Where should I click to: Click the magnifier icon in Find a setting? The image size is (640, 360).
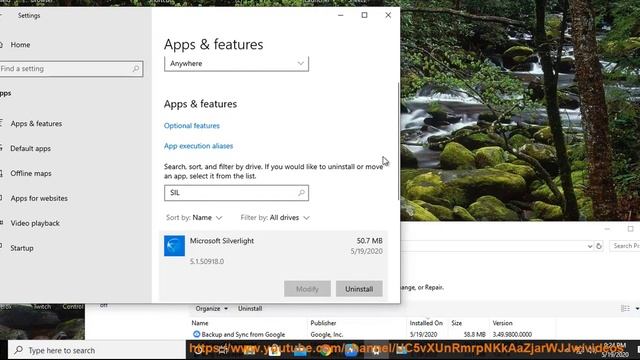pos(136,69)
